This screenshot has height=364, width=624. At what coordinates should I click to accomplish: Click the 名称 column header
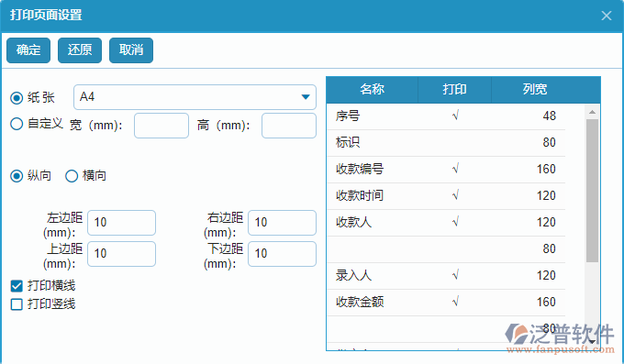(x=372, y=90)
